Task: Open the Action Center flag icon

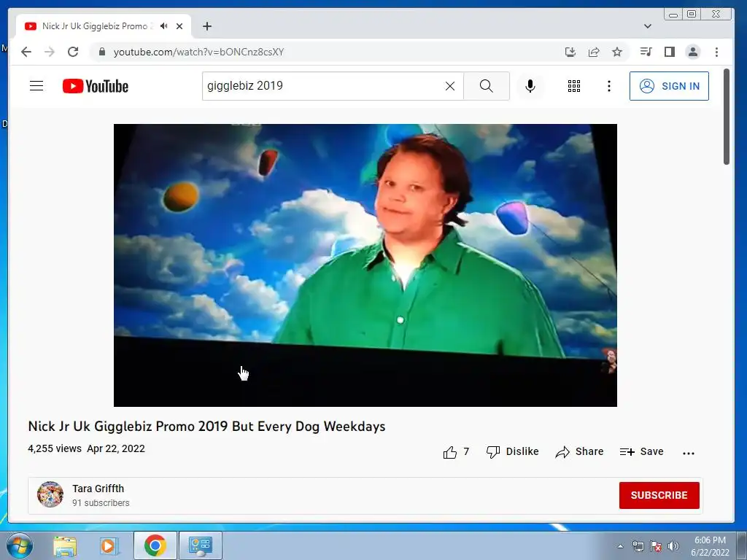Action: [x=656, y=546]
